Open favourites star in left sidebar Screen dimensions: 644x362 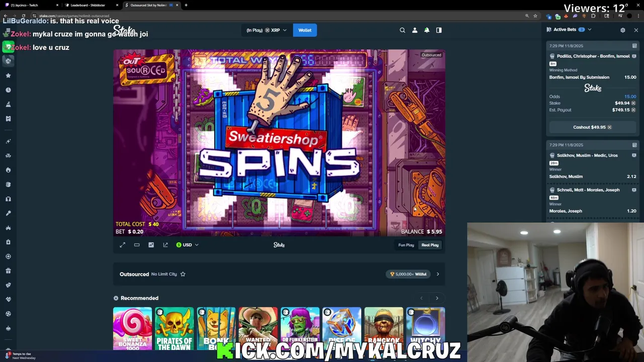pos(8,75)
